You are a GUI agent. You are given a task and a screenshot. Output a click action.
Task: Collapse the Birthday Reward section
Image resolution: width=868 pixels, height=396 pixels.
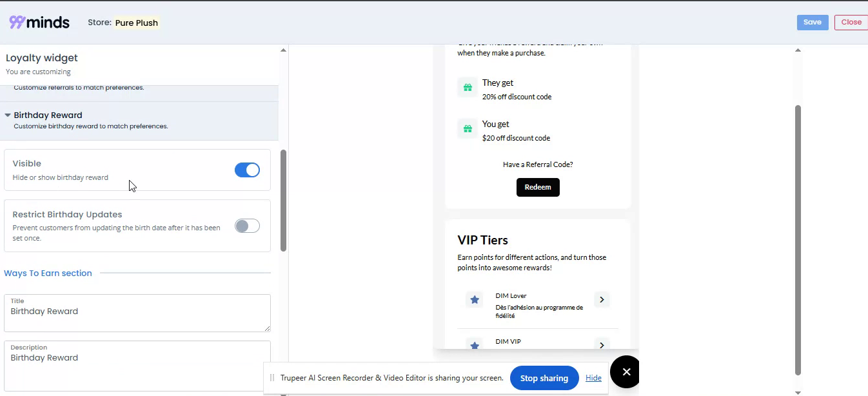pos(8,115)
